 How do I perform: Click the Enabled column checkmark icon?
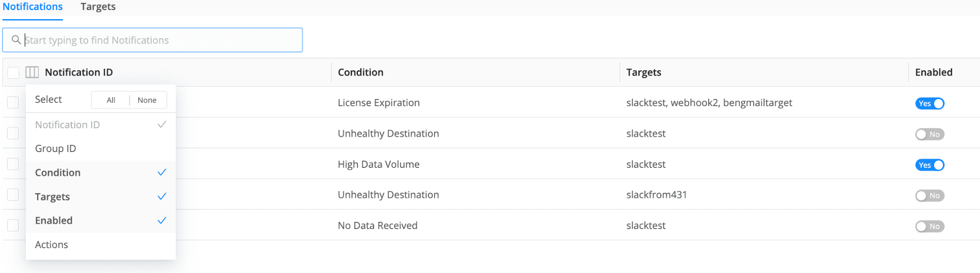(162, 220)
